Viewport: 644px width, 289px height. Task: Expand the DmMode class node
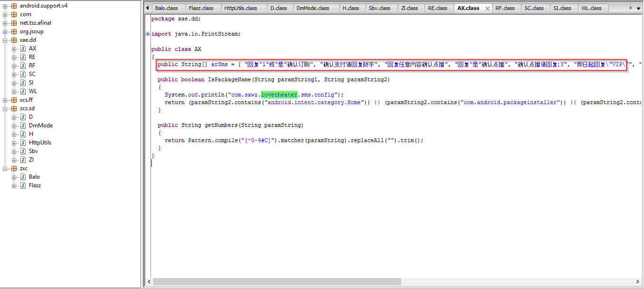click(x=14, y=125)
